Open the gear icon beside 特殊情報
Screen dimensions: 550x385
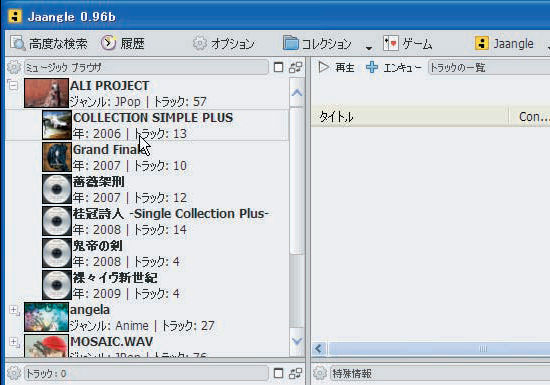(x=320, y=373)
